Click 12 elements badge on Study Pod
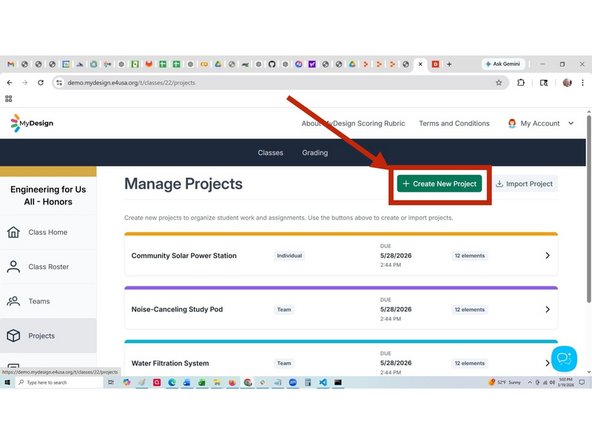This screenshot has width=592, height=444. point(469,310)
